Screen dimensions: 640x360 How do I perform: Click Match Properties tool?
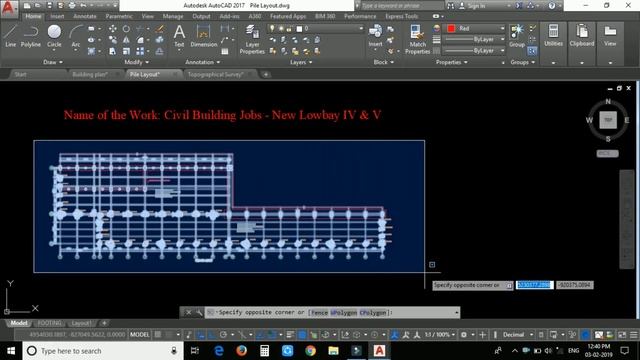pyautogui.click(x=417, y=40)
